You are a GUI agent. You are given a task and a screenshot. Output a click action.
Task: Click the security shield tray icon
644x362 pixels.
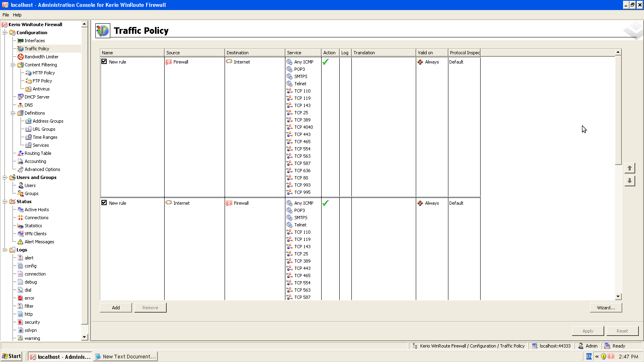tap(603, 356)
